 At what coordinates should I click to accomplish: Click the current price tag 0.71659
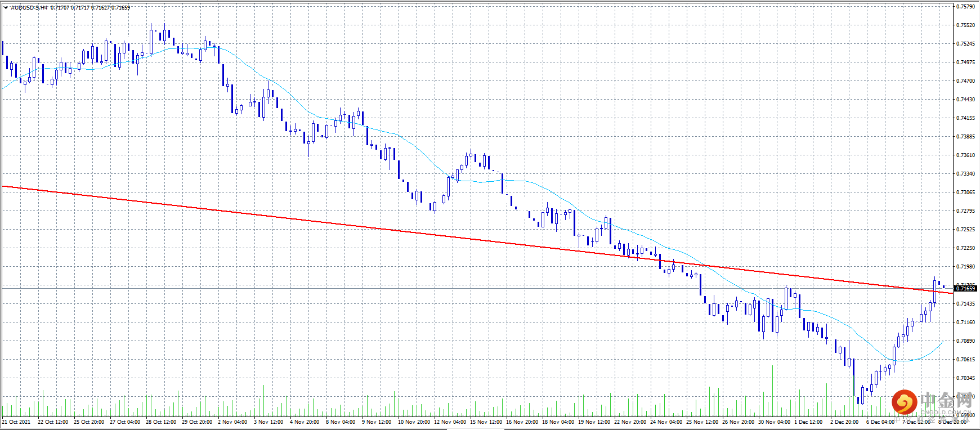coord(966,288)
